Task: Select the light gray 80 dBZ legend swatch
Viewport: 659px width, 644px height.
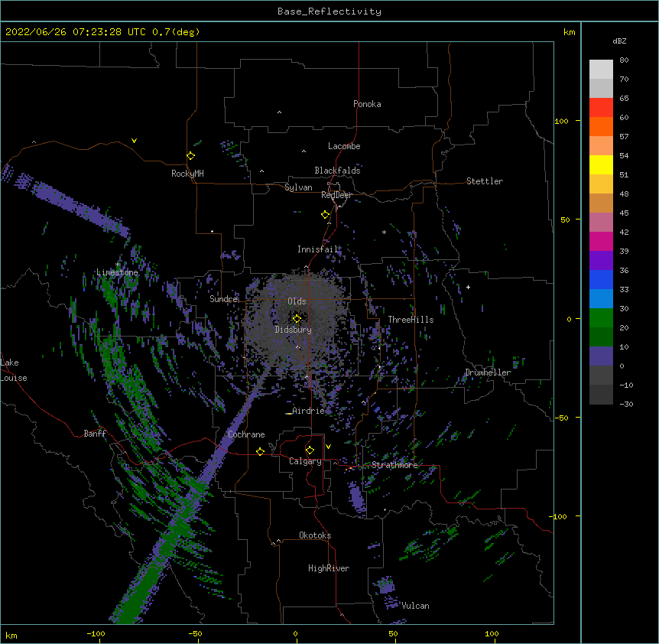Action: tap(601, 70)
